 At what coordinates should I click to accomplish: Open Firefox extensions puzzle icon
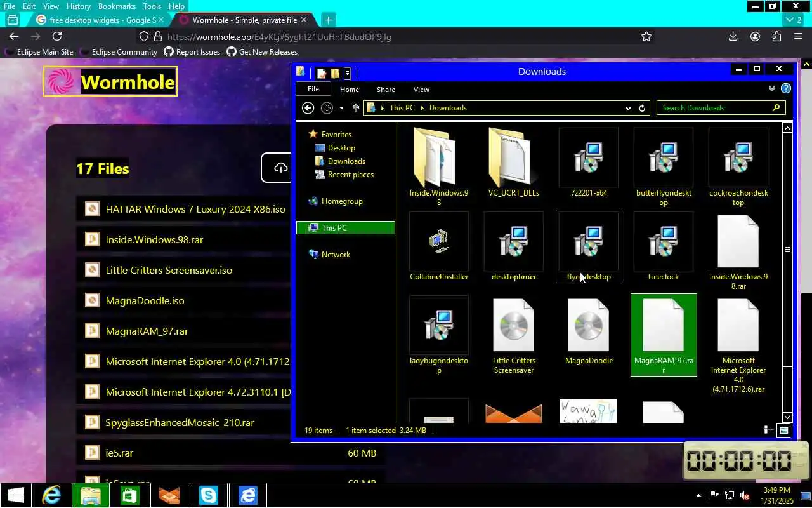click(x=776, y=36)
